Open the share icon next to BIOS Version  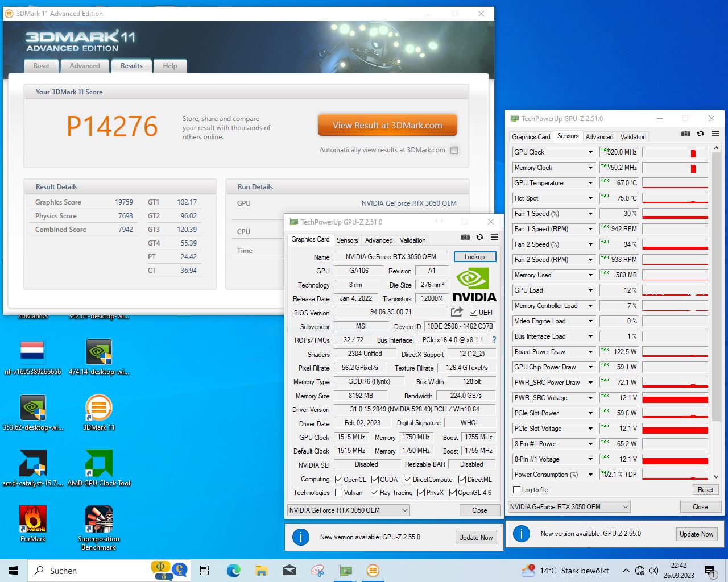tap(457, 312)
